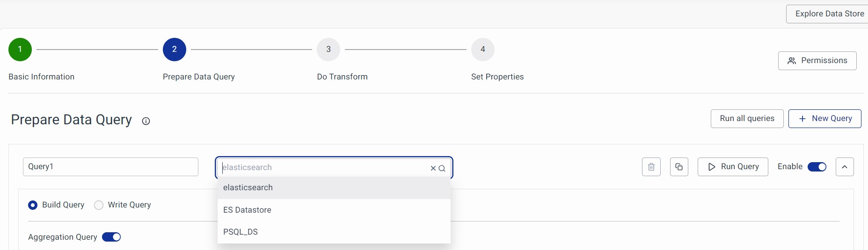This screenshot has height=250, width=868.
Task: Go to step 1 Basic Information circle
Action: pyautogui.click(x=20, y=50)
